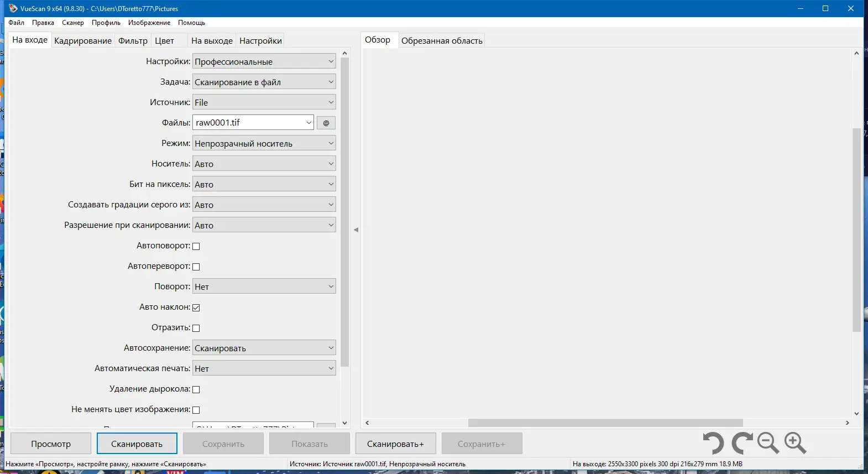Enable the Автоповорот checkbox
Image resolution: width=868 pixels, height=474 pixels.
coord(196,246)
